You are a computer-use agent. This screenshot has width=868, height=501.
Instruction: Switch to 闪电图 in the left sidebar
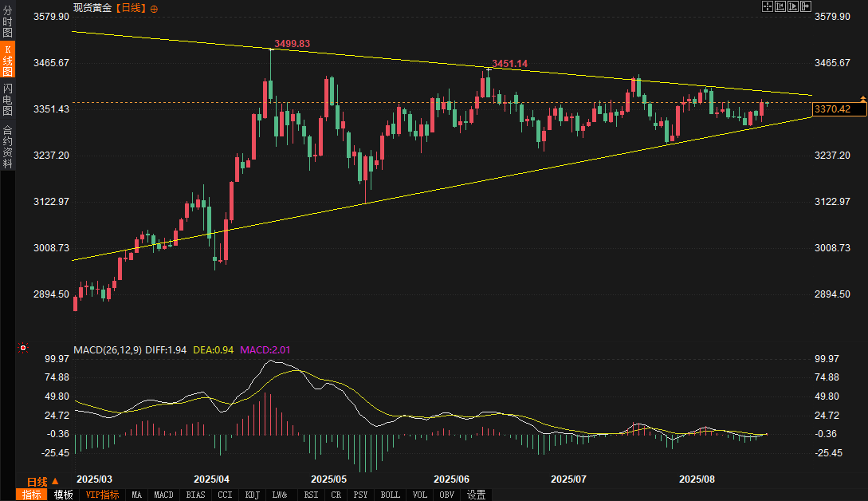tap(7, 99)
